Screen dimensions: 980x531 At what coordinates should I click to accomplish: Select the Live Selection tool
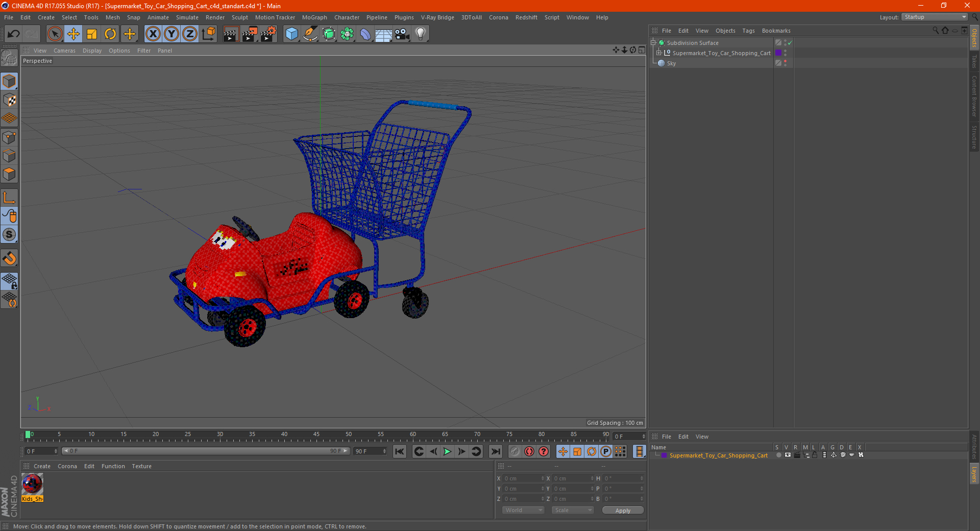(55, 34)
